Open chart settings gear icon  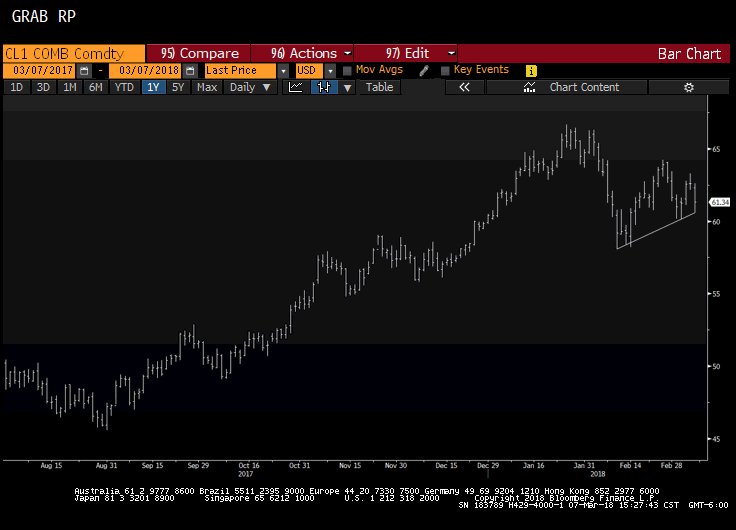(689, 87)
